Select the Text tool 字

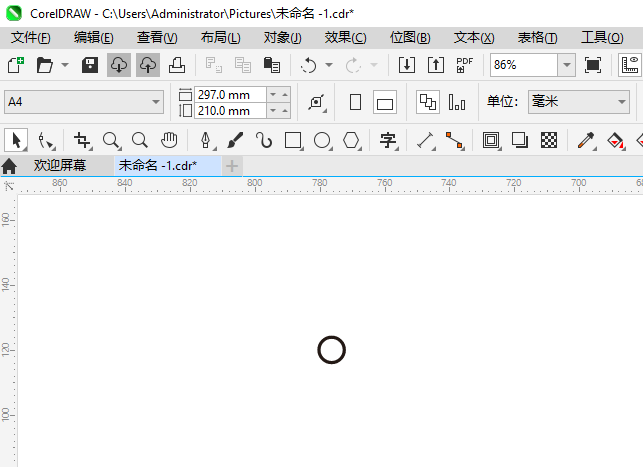(x=388, y=140)
